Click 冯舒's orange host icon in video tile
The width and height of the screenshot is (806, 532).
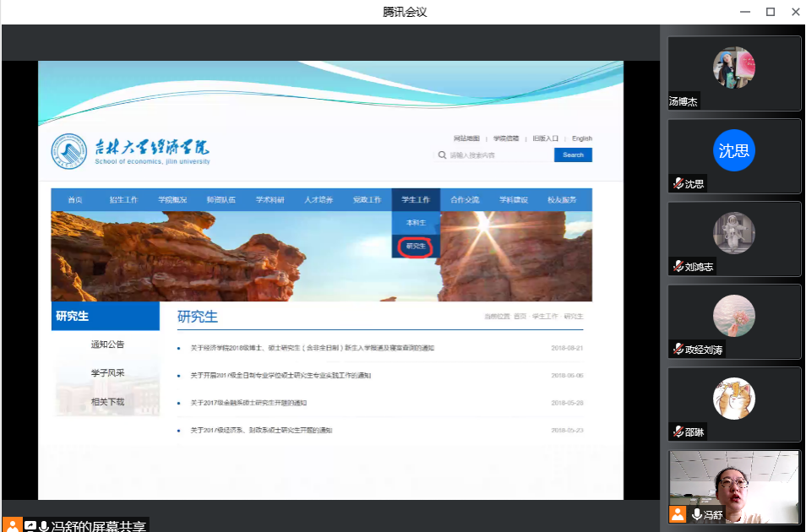click(677, 514)
